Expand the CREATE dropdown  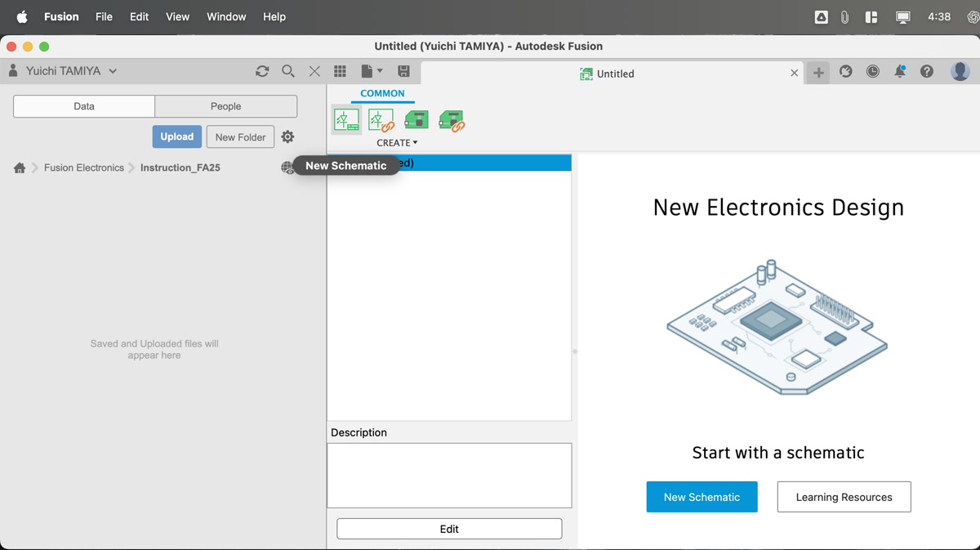point(397,142)
